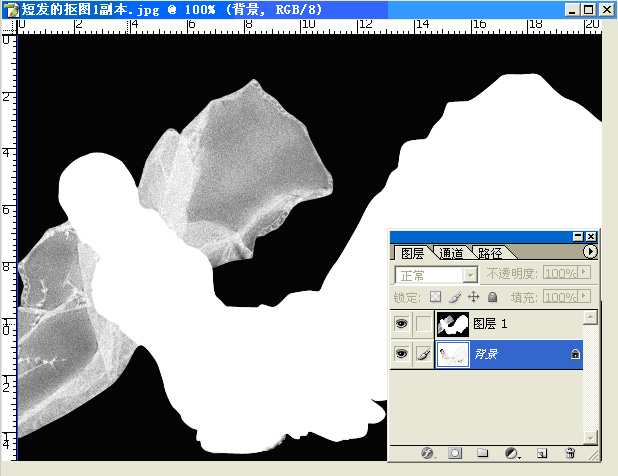The height and width of the screenshot is (476, 618).
Task: Click the layers list scroll up arrow
Action: 590,317
